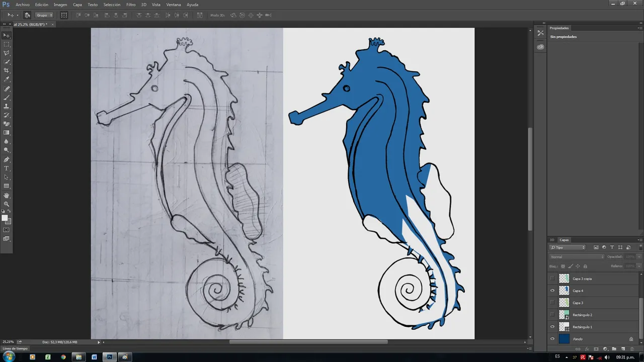Hide the Capa 4 layer
Viewport: 644px width, 362px height.
pos(552,291)
